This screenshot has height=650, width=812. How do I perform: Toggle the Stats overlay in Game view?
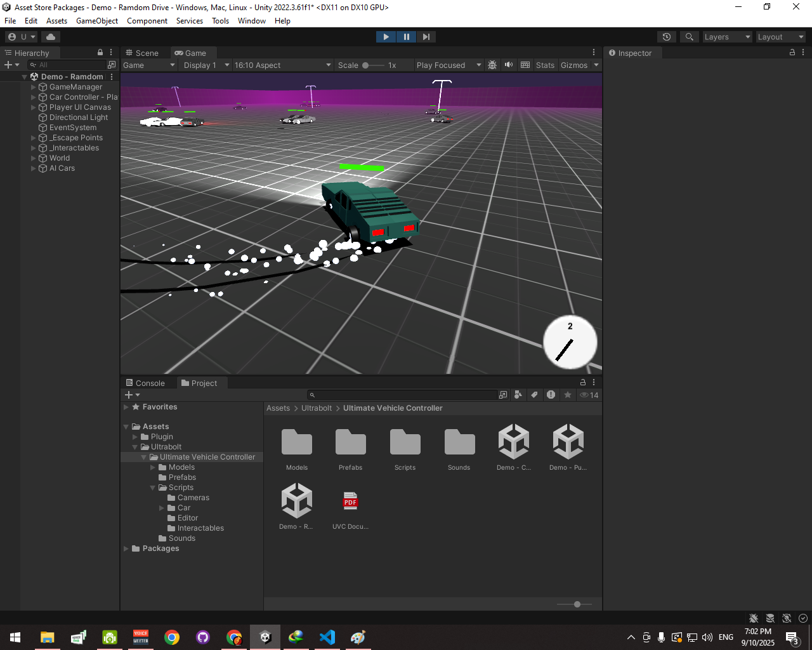pyautogui.click(x=545, y=65)
